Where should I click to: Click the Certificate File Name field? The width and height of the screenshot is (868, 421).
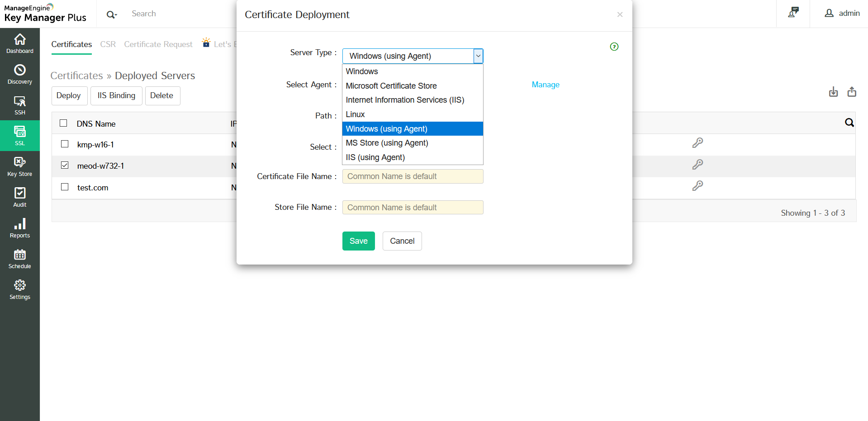413,176
